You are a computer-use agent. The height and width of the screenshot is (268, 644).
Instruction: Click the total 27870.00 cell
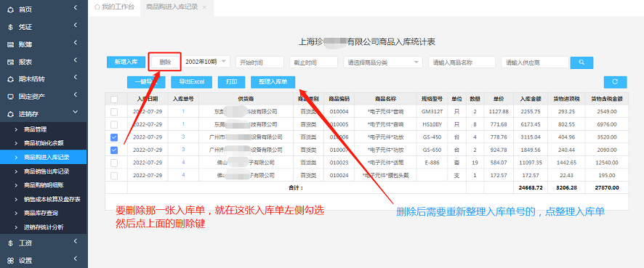click(607, 188)
